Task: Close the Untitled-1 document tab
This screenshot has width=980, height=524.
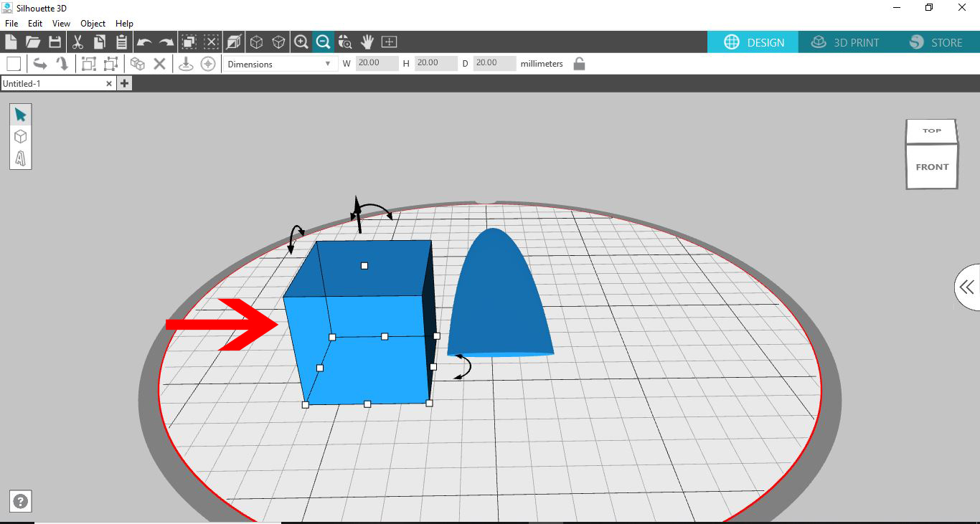Action: 109,84
